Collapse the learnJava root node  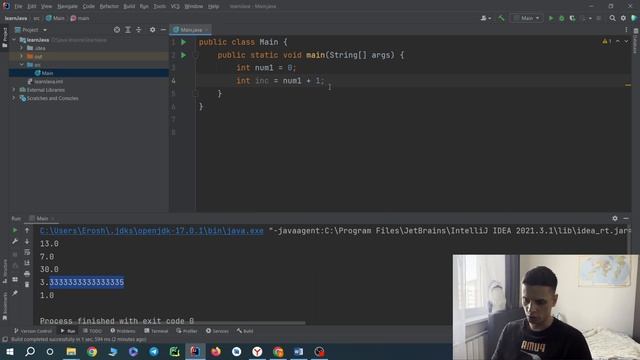pyautogui.click(x=14, y=40)
